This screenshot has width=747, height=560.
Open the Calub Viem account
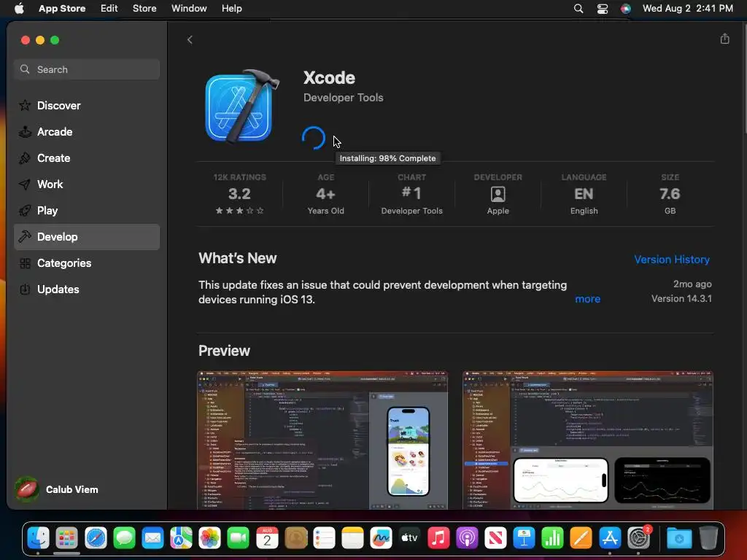56,489
